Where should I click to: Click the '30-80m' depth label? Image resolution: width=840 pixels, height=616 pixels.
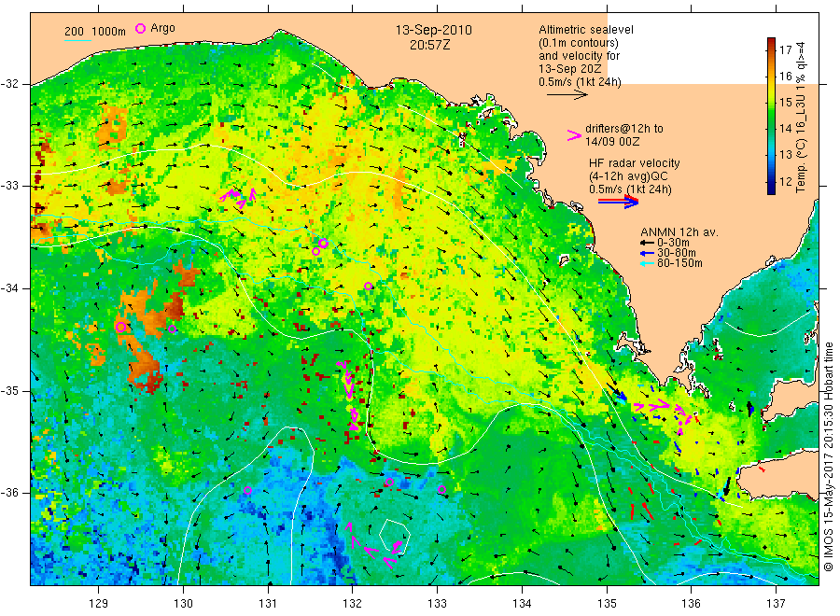(676, 253)
